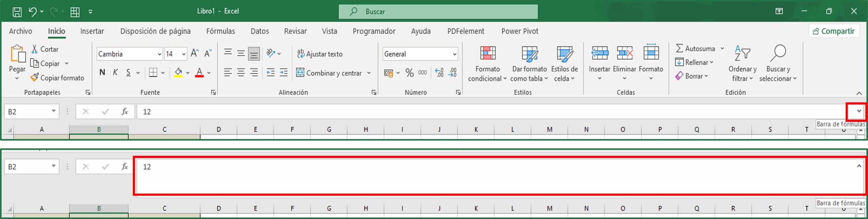Open Ordenar y filtrar menu
Screen dimensions: 868x219
[x=743, y=64]
